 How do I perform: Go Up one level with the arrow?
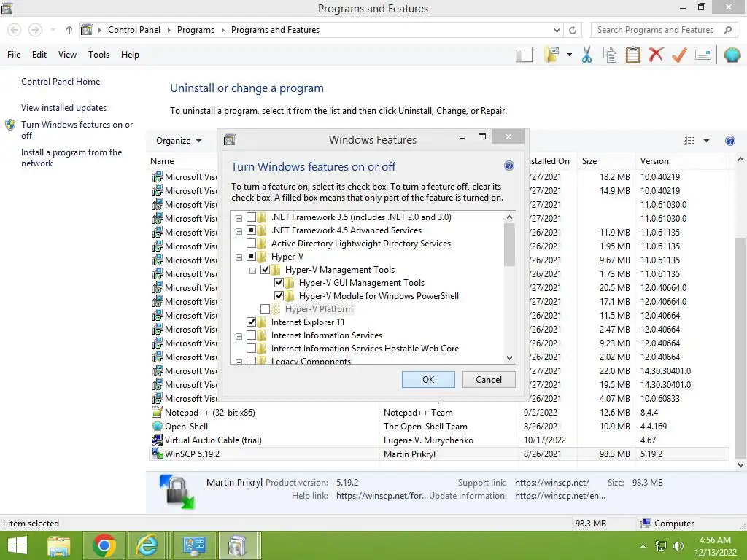(x=69, y=30)
